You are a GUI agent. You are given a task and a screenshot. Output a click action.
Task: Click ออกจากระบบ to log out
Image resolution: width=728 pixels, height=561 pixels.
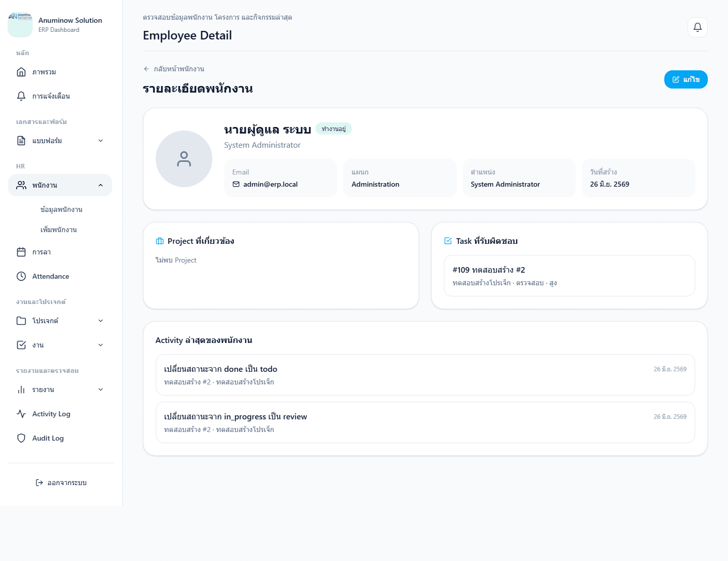tap(61, 483)
